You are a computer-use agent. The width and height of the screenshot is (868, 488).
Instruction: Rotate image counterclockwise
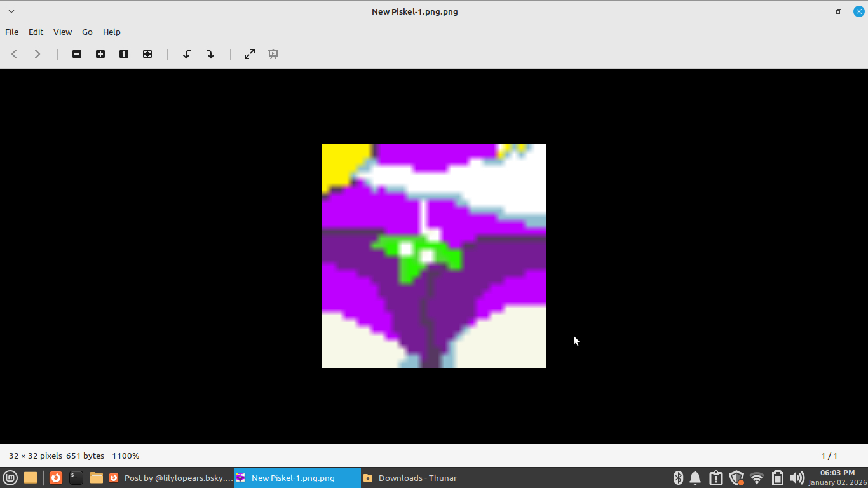click(187, 54)
